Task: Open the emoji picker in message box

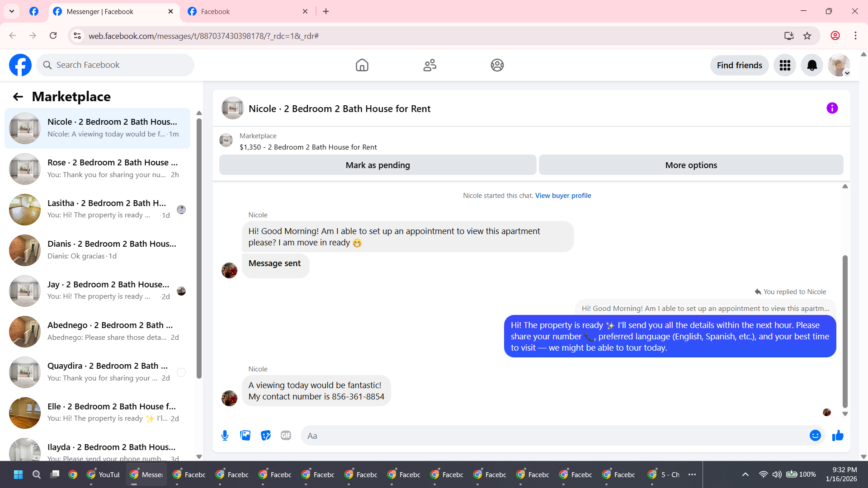Action: tap(815, 436)
